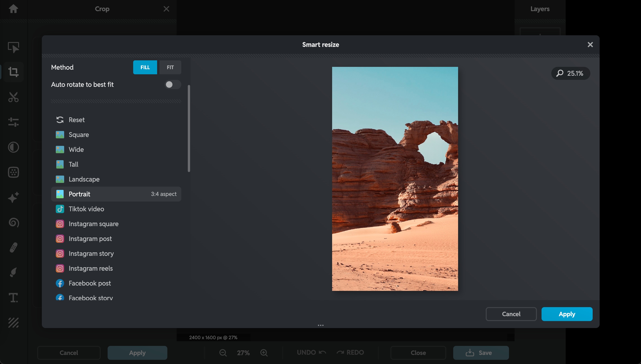Viewport: 641px width, 364px height.
Task: Choose the Tiktok video preset
Action: coord(116,209)
